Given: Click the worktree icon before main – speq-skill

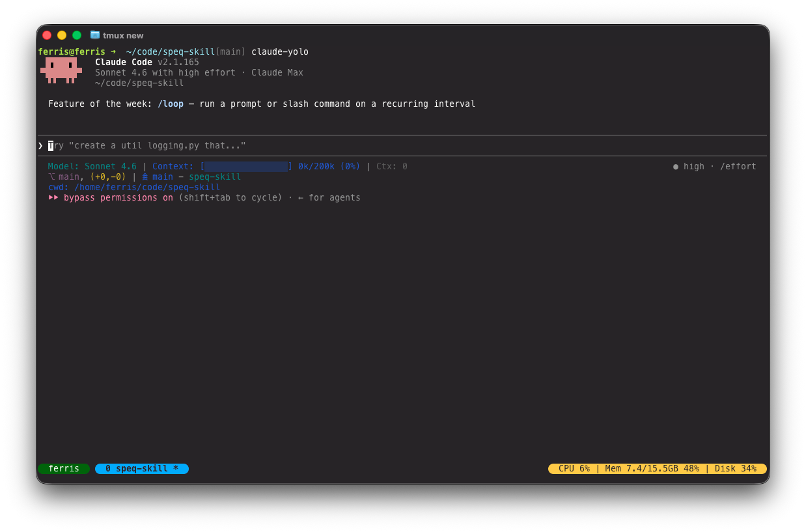Looking at the screenshot, I should coord(145,176).
